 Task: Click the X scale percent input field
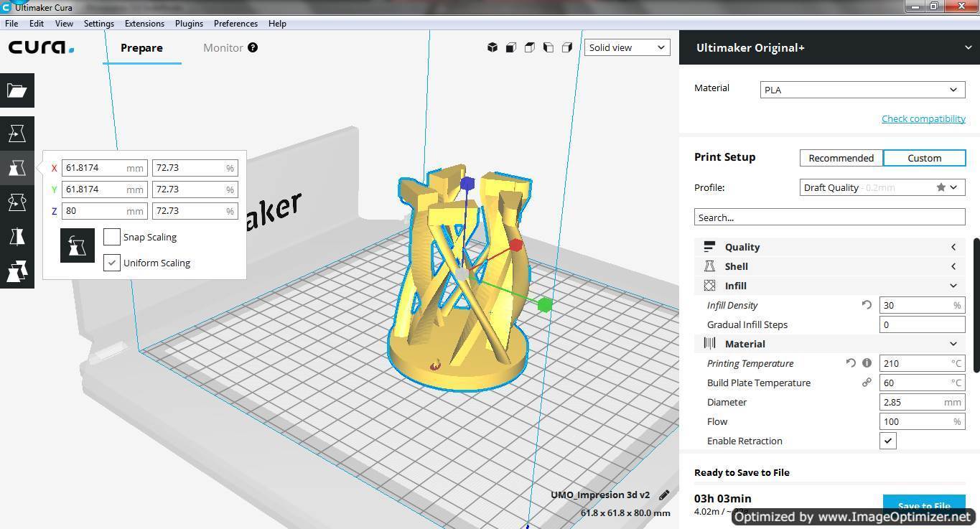click(195, 168)
